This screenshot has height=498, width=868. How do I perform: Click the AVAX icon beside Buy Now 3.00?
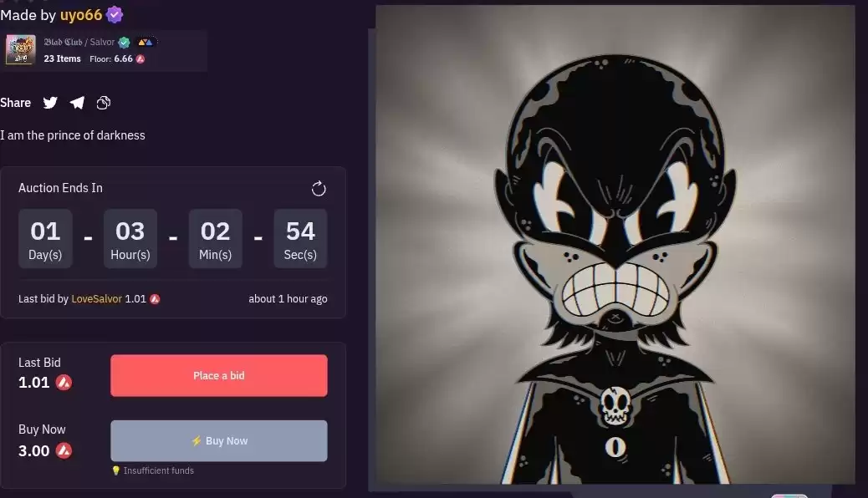pyautogui.click(x=64, y=451)
